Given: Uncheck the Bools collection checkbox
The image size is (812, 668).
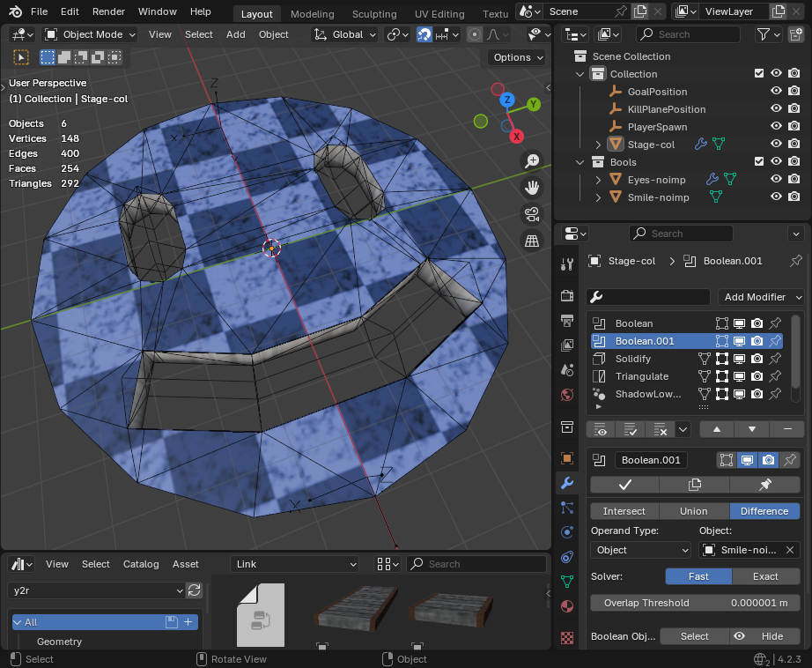Looking at the screenshot, I should [759, 162].
